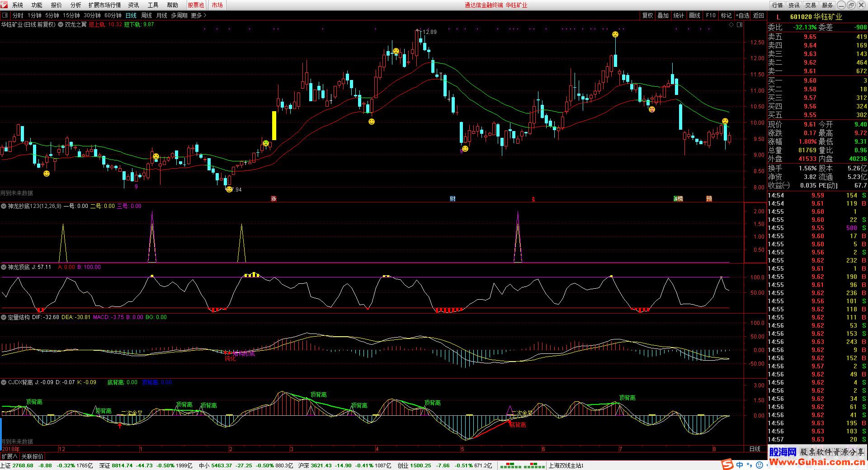Screen dimensions: 868x470
Task: Click the Sogou input method S icon
Action: [726, 464]
